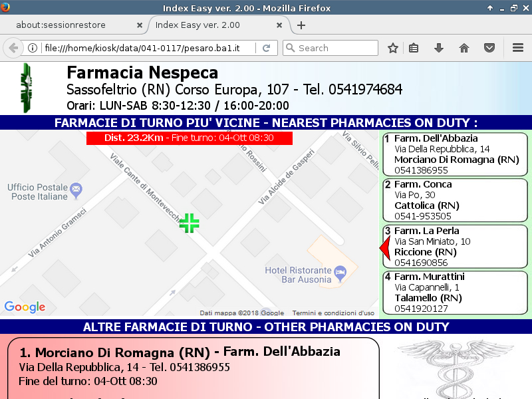This screenshot has height=399, width=532.
Task: Open the Firefox hamburger menu
Action: point(518,48)
